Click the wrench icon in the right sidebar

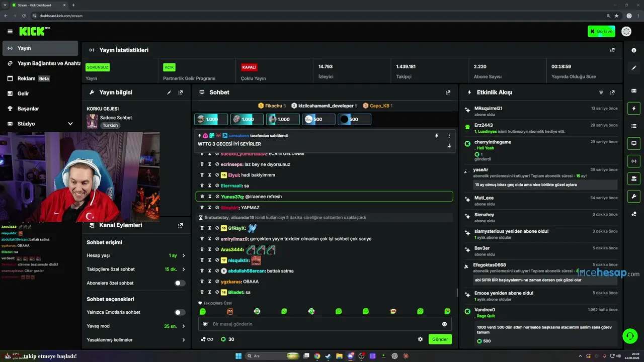pos(634,196)
